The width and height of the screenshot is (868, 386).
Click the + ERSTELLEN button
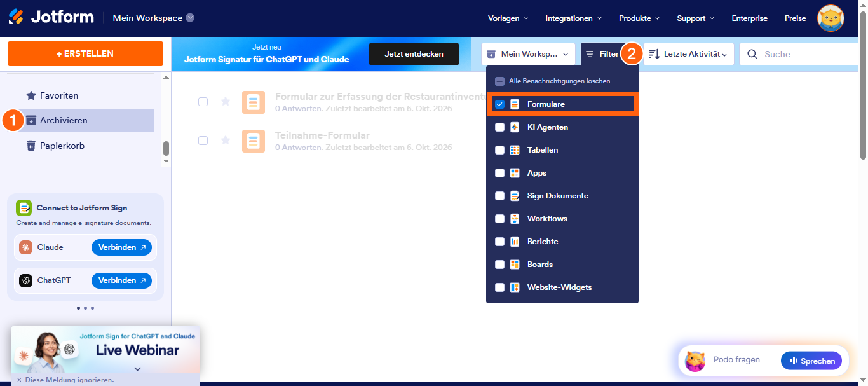(x=85, y=54)
